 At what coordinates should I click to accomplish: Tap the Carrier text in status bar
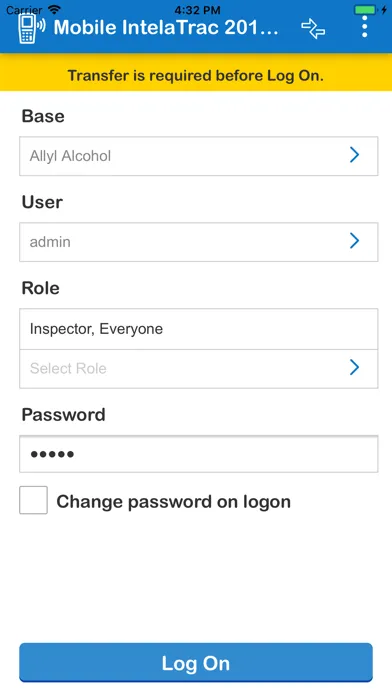coord(24,9)
